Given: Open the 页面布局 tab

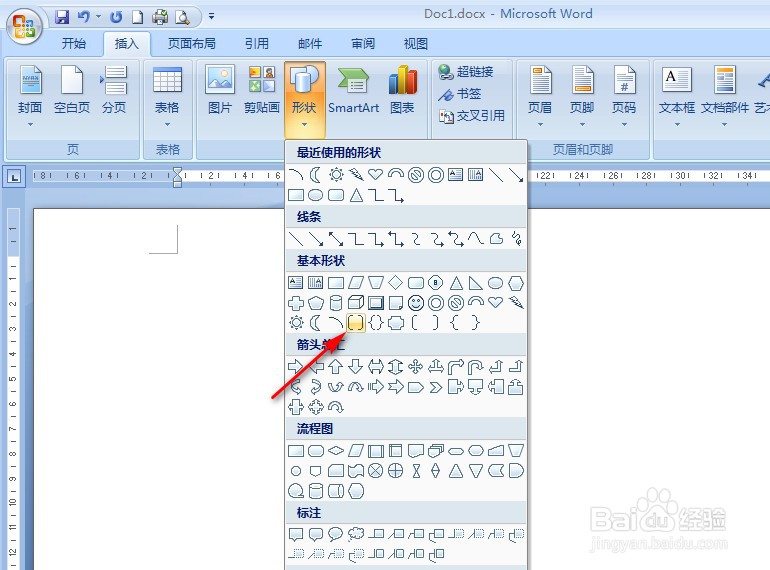Looking at the screenshot, I should point(192,44).
